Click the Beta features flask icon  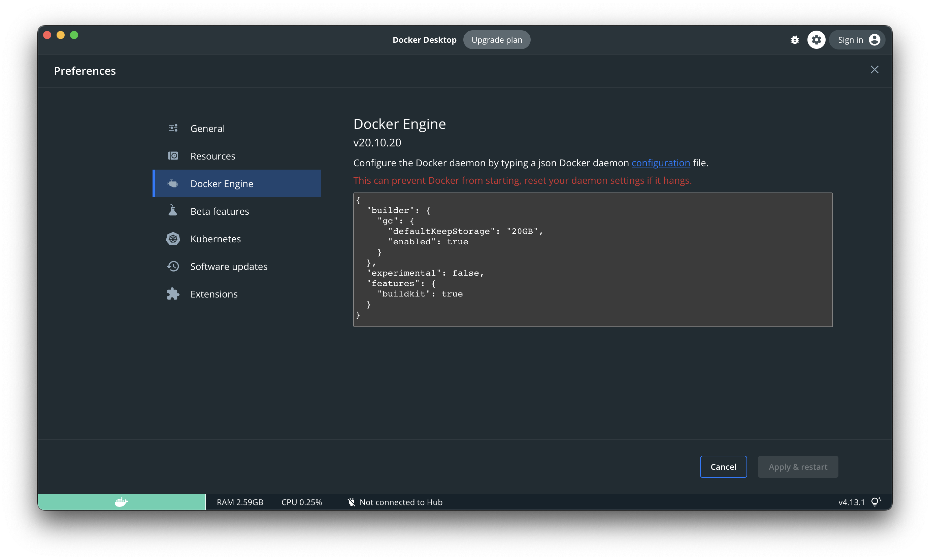point(173,211)
